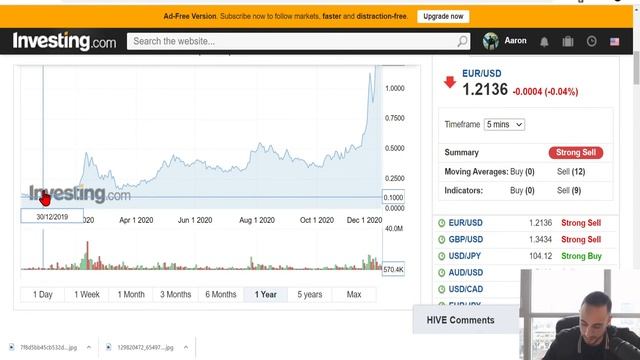640x360 pixels.
Task: Open GBP/USD in the currency list
Action: [466, 240]
